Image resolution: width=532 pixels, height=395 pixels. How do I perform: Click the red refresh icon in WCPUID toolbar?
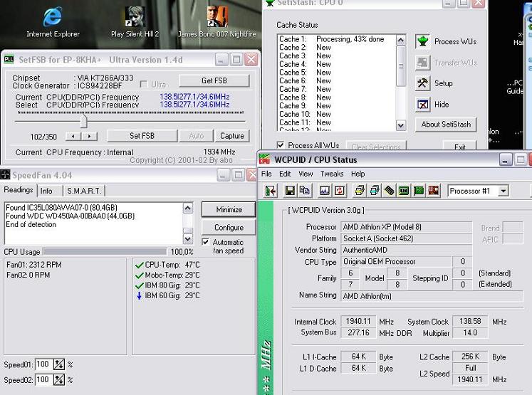coord(340,191)
